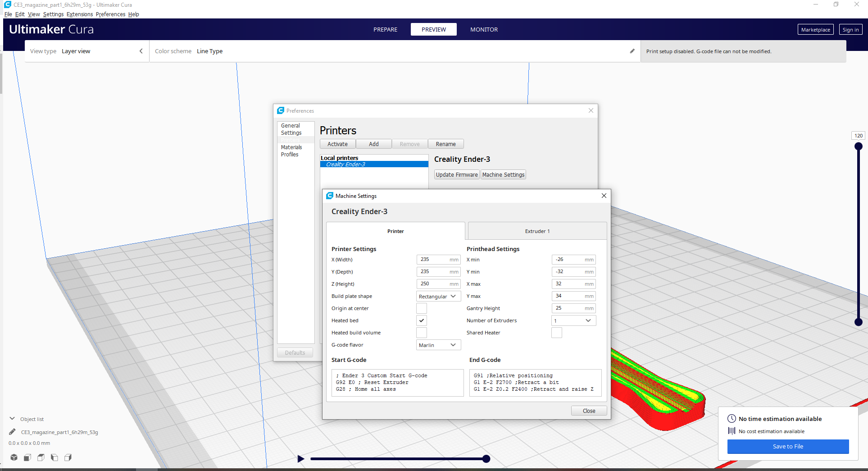Click the 3D view cube icon
Viewport: 868px width, 471px height.
coord(14,457)
